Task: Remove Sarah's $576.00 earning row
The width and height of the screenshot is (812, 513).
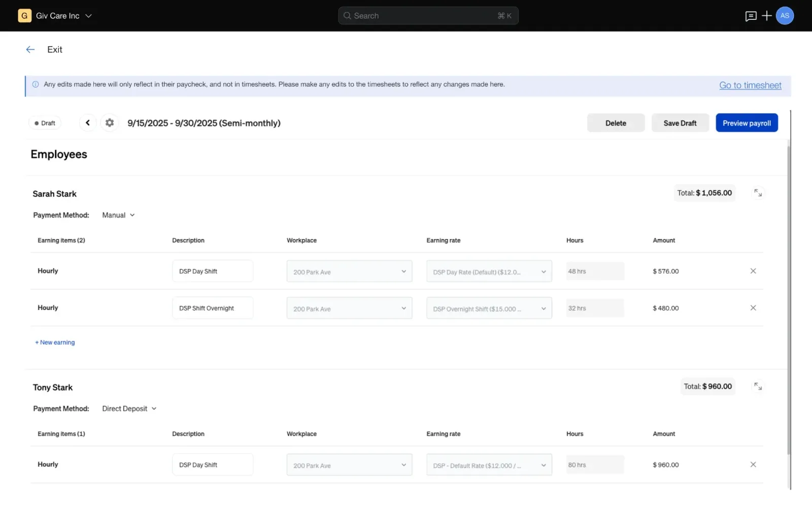Action: click(753, 271)
